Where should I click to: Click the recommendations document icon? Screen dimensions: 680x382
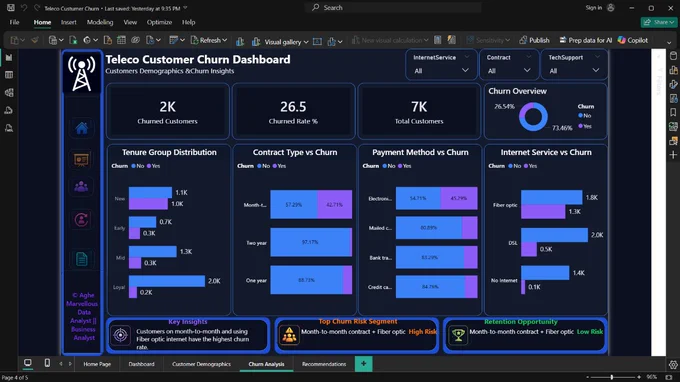(82, 259)
